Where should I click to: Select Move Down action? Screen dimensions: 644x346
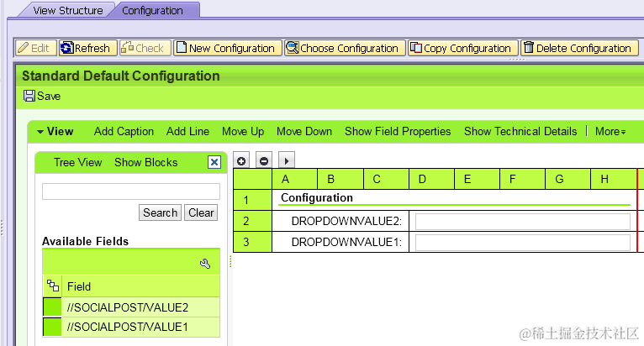(304, 131)
